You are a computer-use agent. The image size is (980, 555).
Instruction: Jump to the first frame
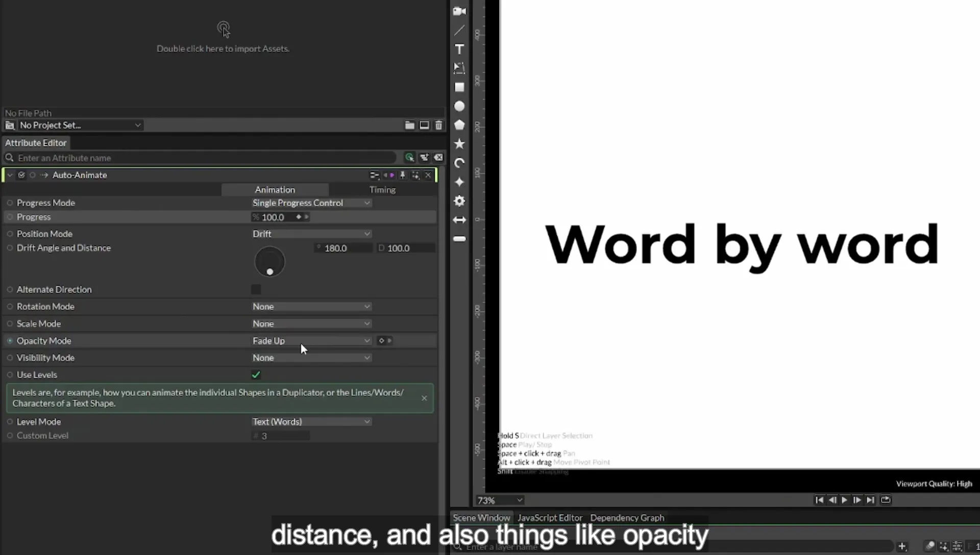[x=819, y=500]
